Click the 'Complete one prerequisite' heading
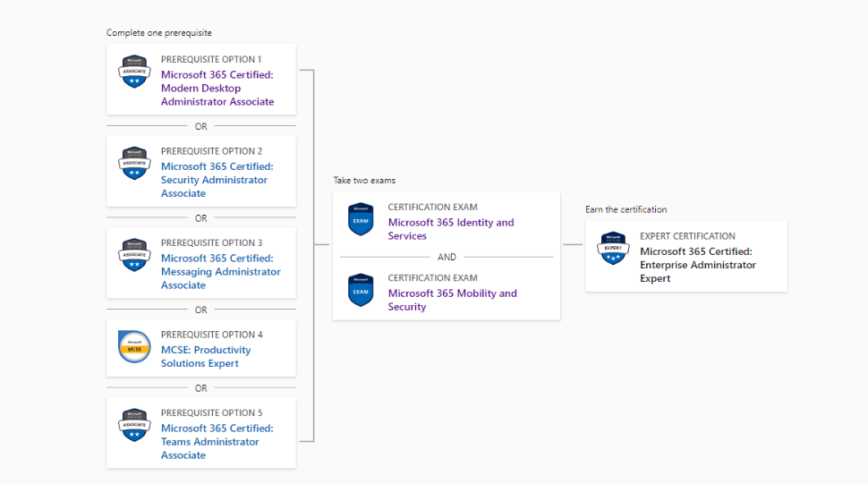The width and height of the screenshot is (868, 484). pos(159,32)
